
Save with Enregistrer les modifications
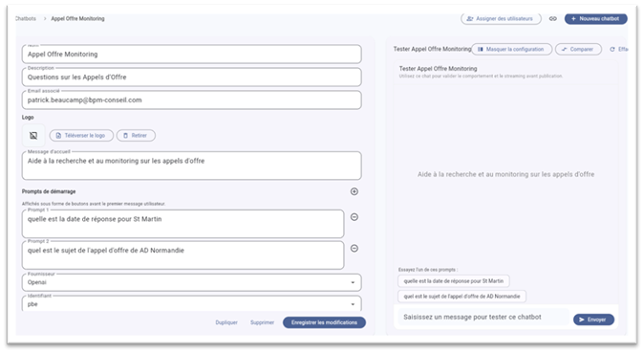tap(324, 322)
